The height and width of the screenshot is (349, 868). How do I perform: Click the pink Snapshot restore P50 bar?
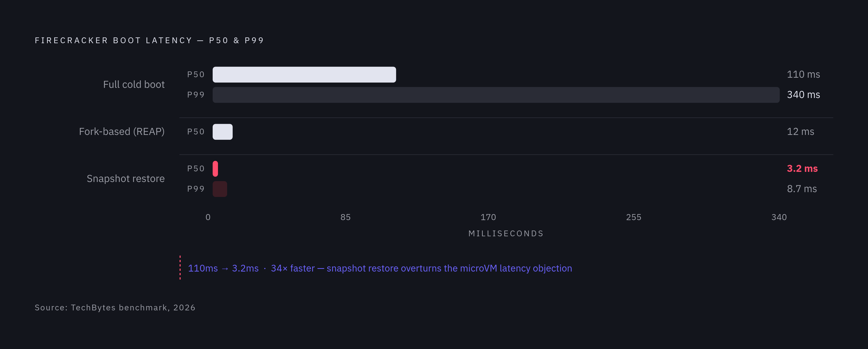tap(215, 169)
